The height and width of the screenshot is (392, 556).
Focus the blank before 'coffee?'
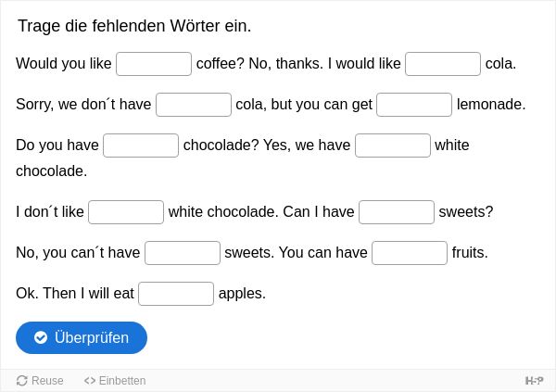pyautogui.click(x=154, y=64)
